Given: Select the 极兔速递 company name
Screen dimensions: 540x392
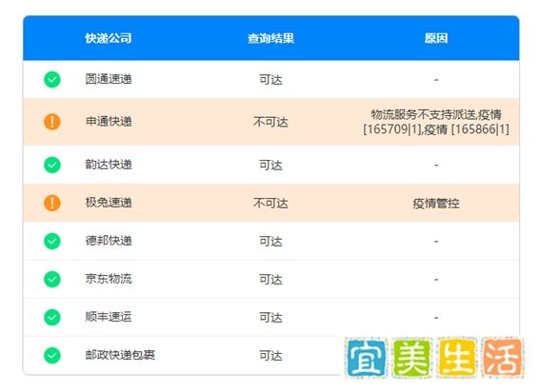Looking at the screenshot, I should tap(109, 203).
